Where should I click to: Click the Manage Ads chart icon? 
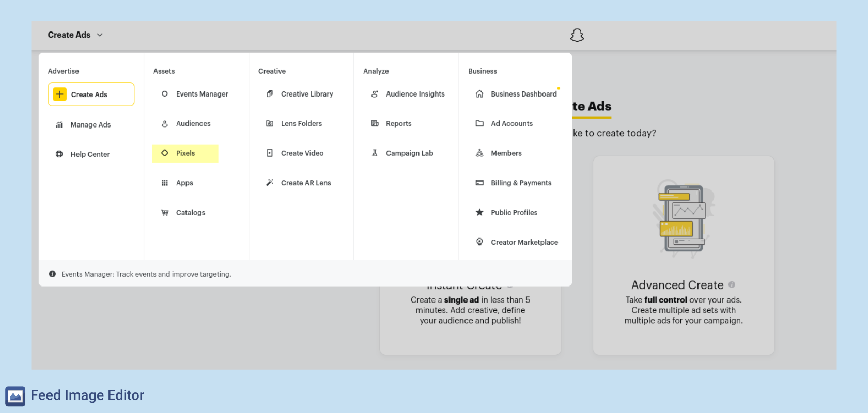click(x=59, y=125)
